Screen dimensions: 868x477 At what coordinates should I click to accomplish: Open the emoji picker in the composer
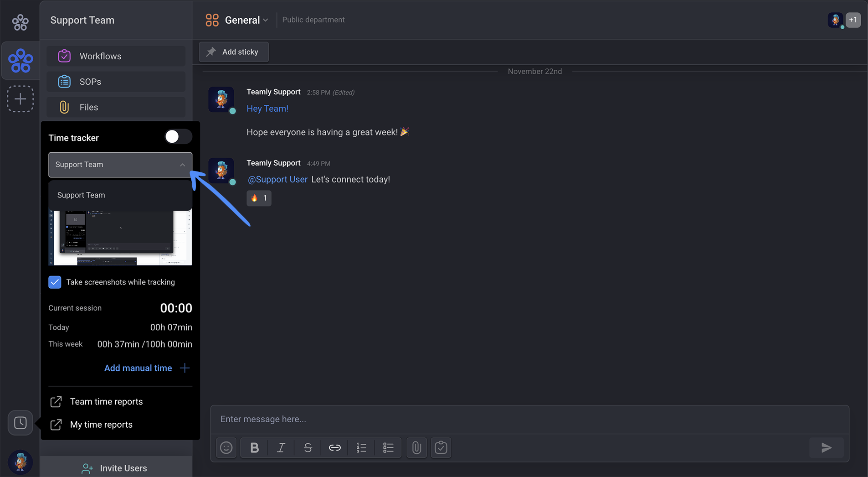[x=226, y=448]
